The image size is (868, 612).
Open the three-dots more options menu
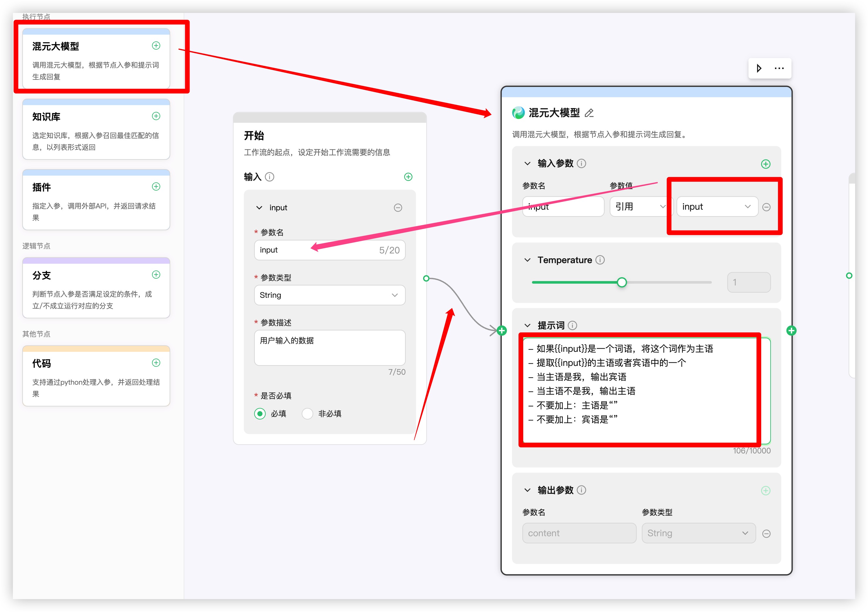pyautogui.click(x=779, y=68)
